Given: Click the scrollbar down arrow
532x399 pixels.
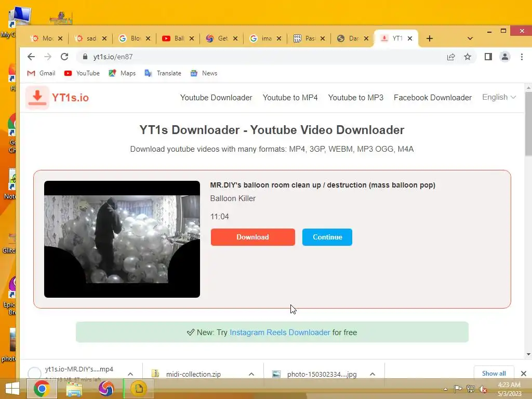Looking at the screenshot, I should click(x=528, y=354).
